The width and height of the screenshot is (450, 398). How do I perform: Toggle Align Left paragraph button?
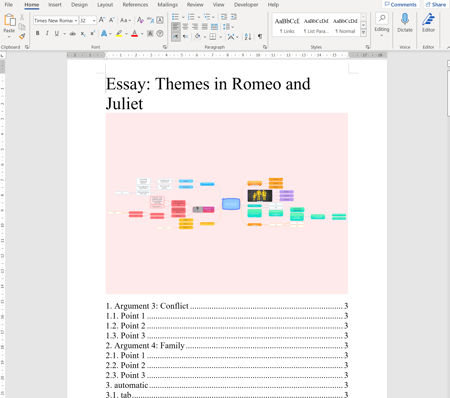[176, 27]
